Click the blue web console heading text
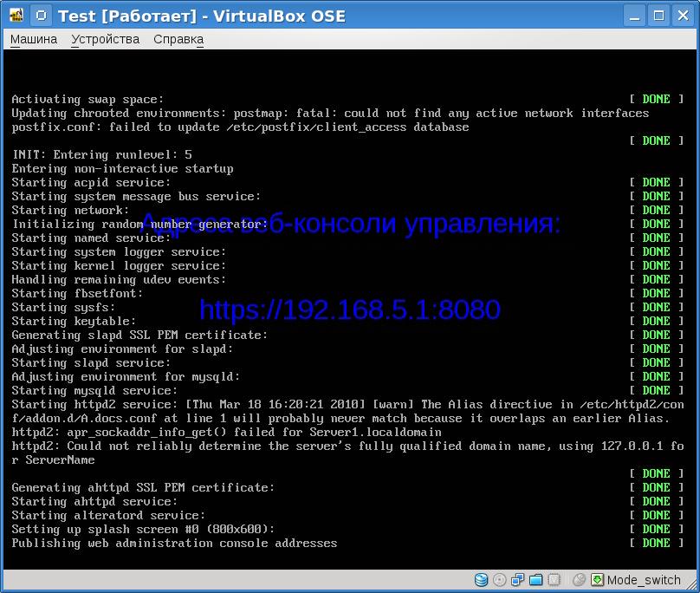 pyautogui.click(x=349, y=224)
